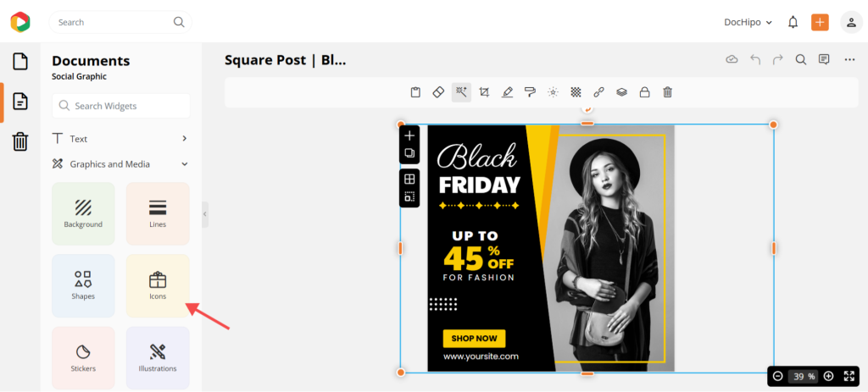The image size is (868, 392).
Task: Click the search magnifier in top bar
Action: coord(179,22)
